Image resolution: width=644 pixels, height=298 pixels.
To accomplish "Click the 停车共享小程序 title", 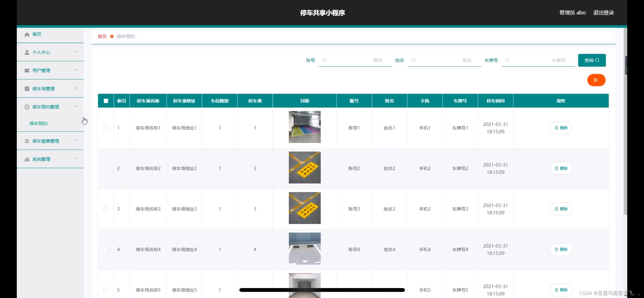I will (x=322, y=13).
